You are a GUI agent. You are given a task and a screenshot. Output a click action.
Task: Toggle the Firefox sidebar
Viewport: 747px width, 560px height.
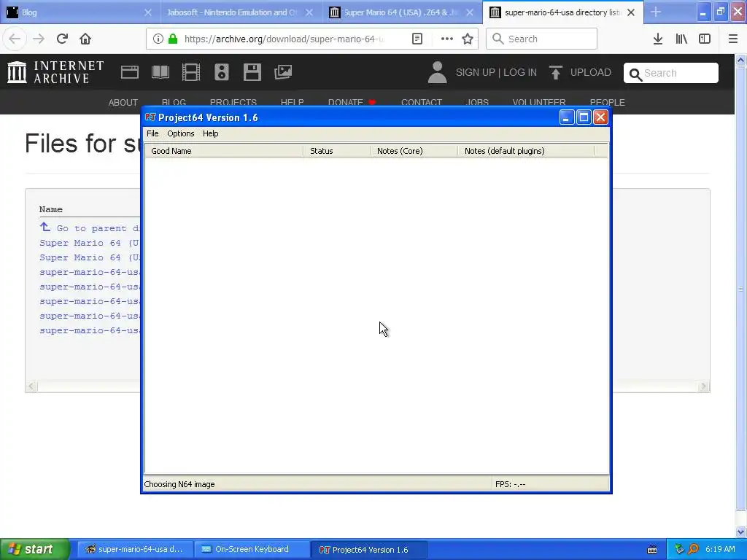pyautogui.click(x=705, y=39)
